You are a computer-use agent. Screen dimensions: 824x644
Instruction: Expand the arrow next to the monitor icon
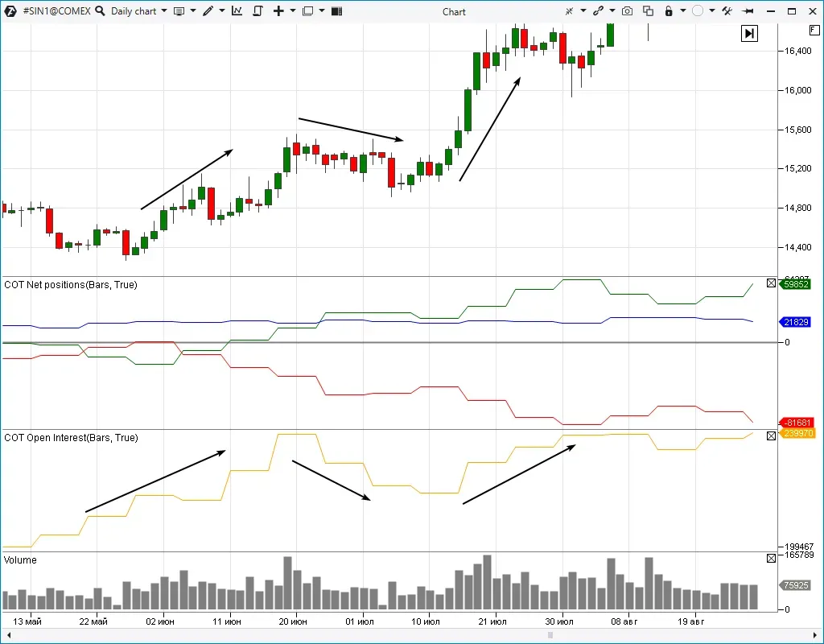[193, 11]
